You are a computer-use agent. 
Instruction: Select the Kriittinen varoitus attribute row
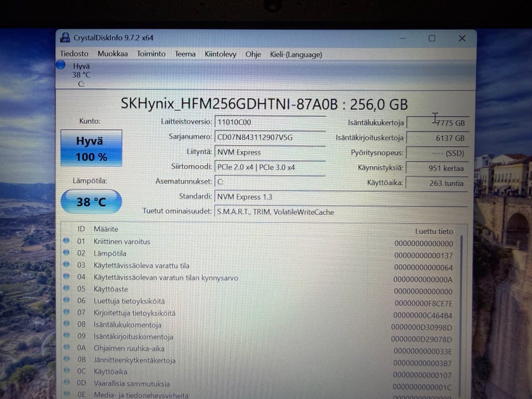pyautogui.click(x=259, y=242)
